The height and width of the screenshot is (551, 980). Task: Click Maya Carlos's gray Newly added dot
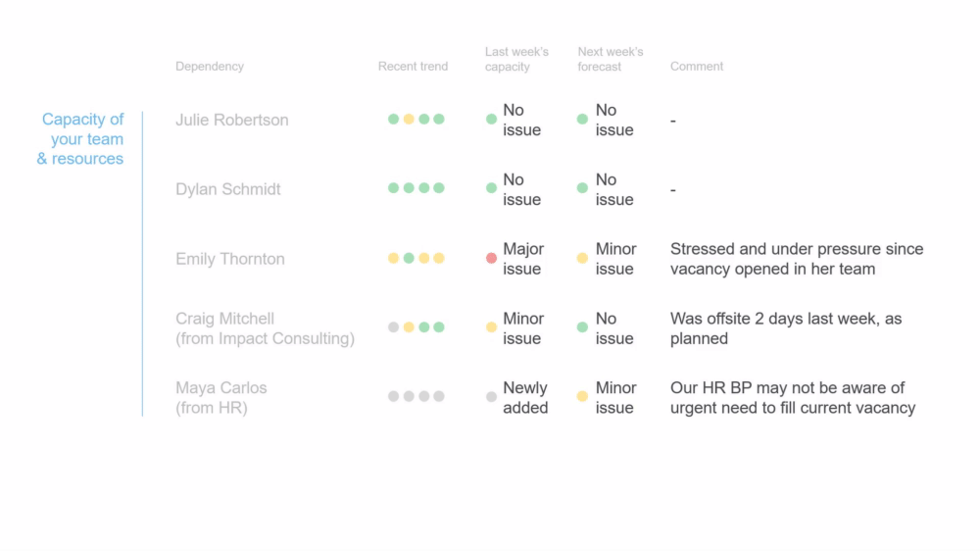coord(491,396)
